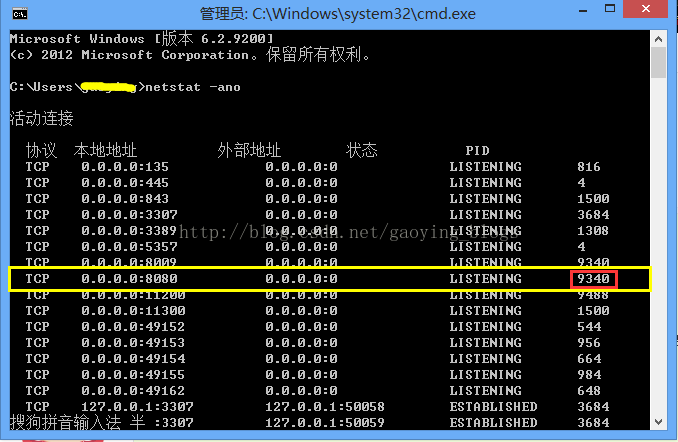Screen dimensions: 678x442
Task: Click local address 0.0.0.0:49162
Action: (133, 391)
